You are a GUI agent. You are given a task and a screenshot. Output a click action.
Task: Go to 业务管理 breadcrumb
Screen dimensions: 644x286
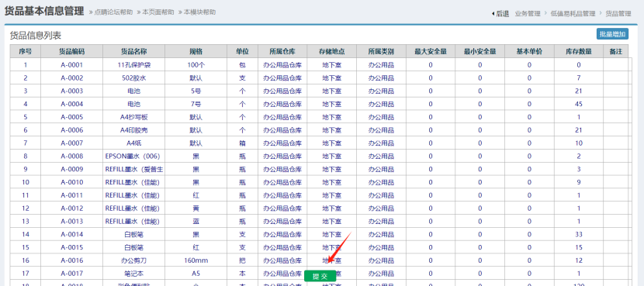528,13
